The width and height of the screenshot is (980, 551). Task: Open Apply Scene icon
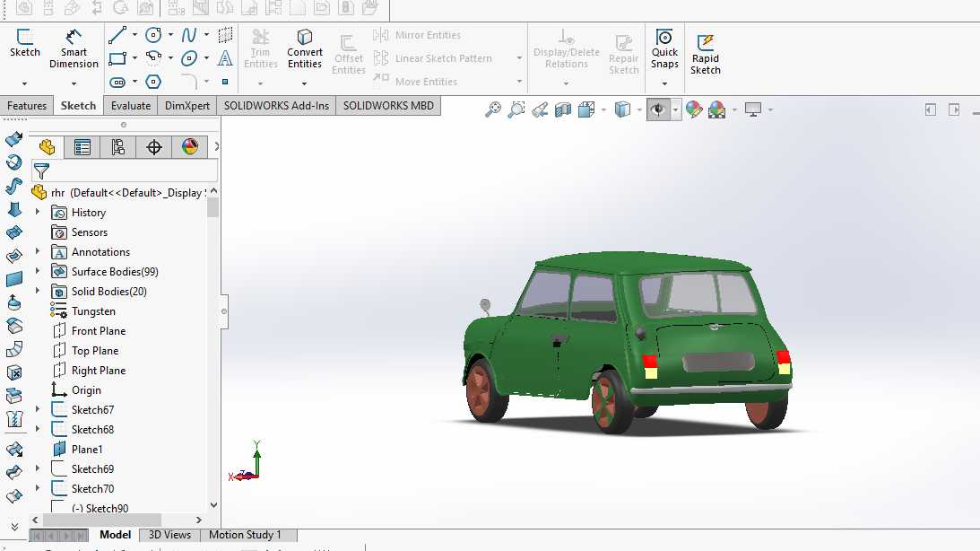click(x=717, y=110)
